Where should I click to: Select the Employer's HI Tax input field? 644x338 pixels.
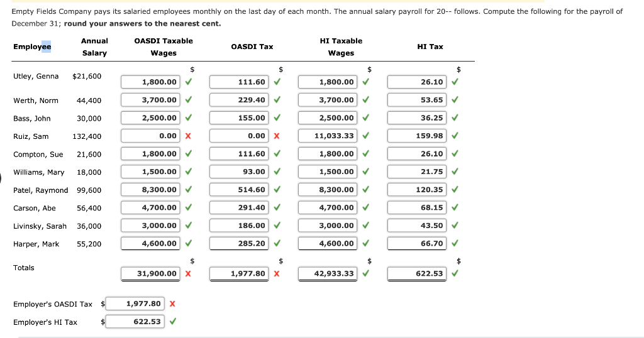pos(135,322)
